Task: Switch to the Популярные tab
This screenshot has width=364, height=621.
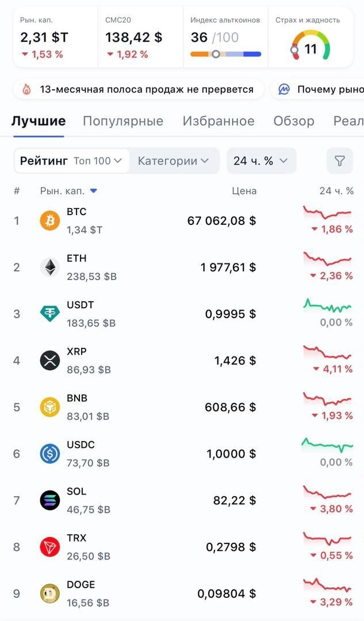Action: (123, 121)
